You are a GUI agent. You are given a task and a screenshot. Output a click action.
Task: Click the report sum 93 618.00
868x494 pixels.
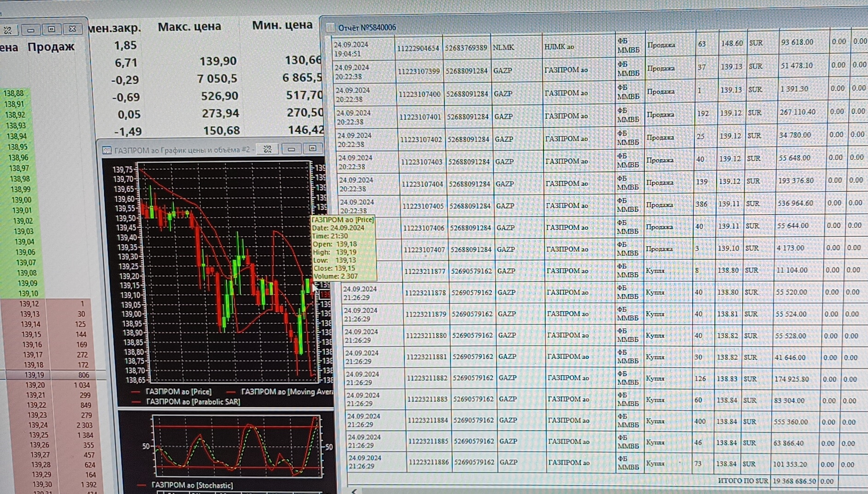(797, 42)
